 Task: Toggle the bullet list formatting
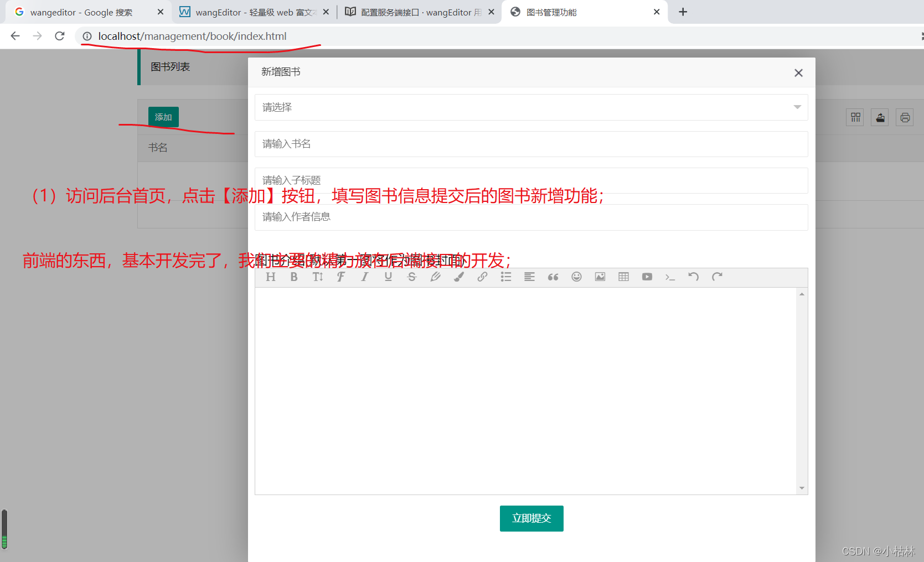coord(505,277)
